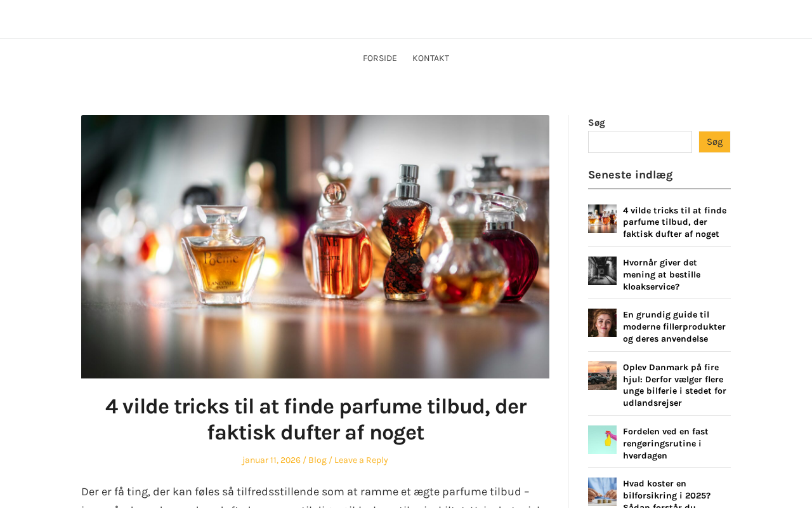Screen dimensions: 812x508
Task: Click the Leave a Reply link
Action: (361, 460)
